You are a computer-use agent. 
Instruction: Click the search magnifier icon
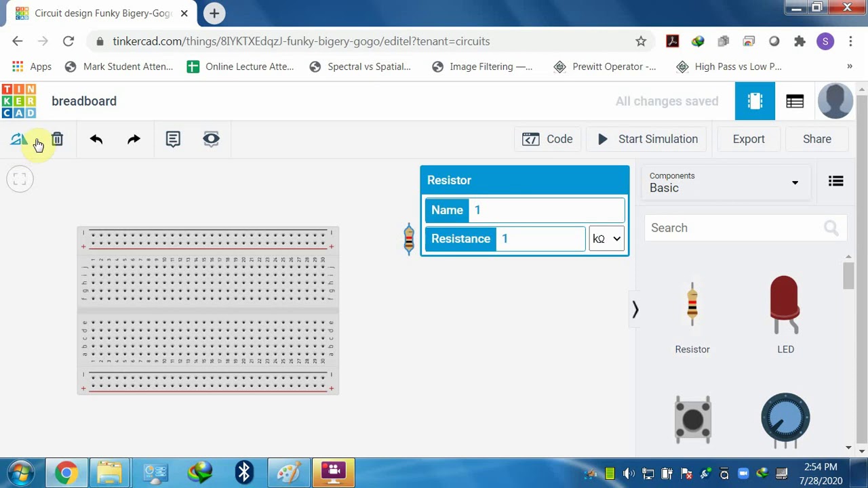(x=831, y=228)
